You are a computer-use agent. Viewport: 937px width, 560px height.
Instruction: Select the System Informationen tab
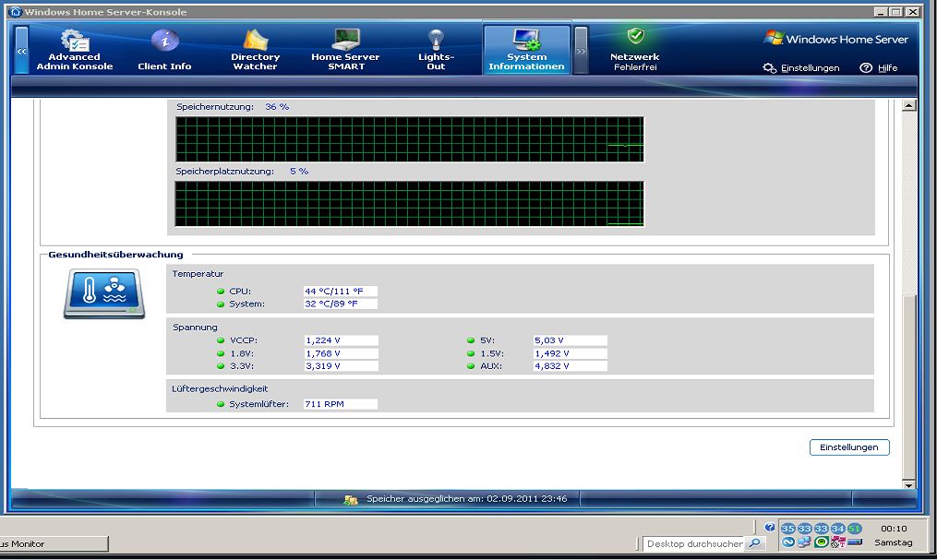(x=526, y=50)
